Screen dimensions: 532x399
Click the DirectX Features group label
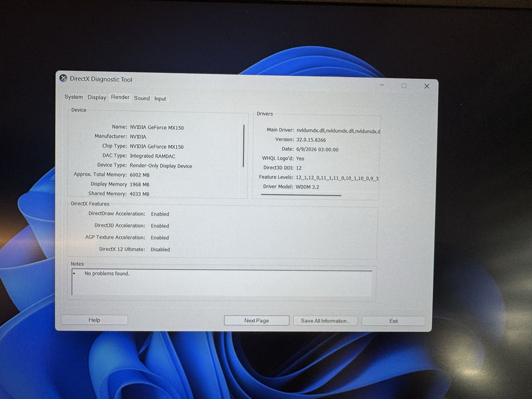point(90,203)
